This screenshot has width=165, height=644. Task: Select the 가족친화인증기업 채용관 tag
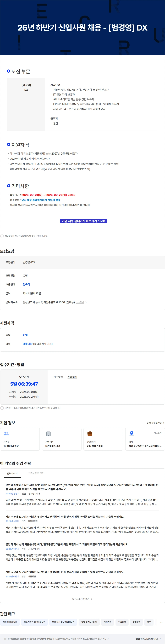35,622
